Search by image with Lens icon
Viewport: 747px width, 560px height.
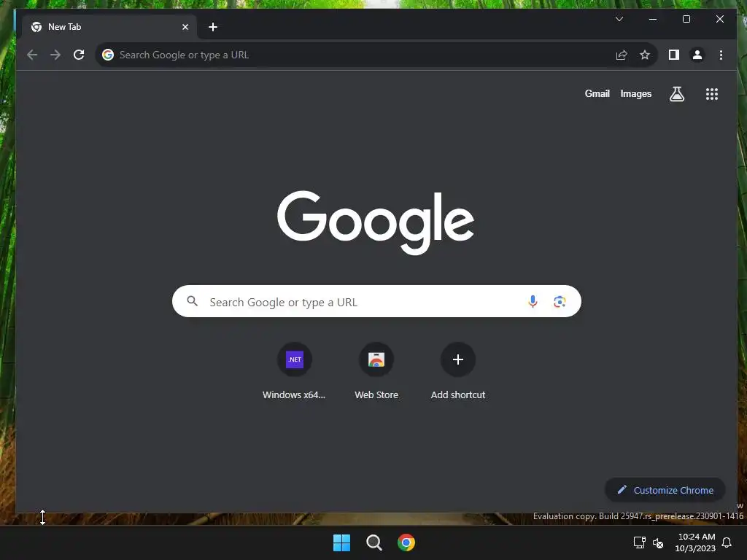click(x=560, y=301)
